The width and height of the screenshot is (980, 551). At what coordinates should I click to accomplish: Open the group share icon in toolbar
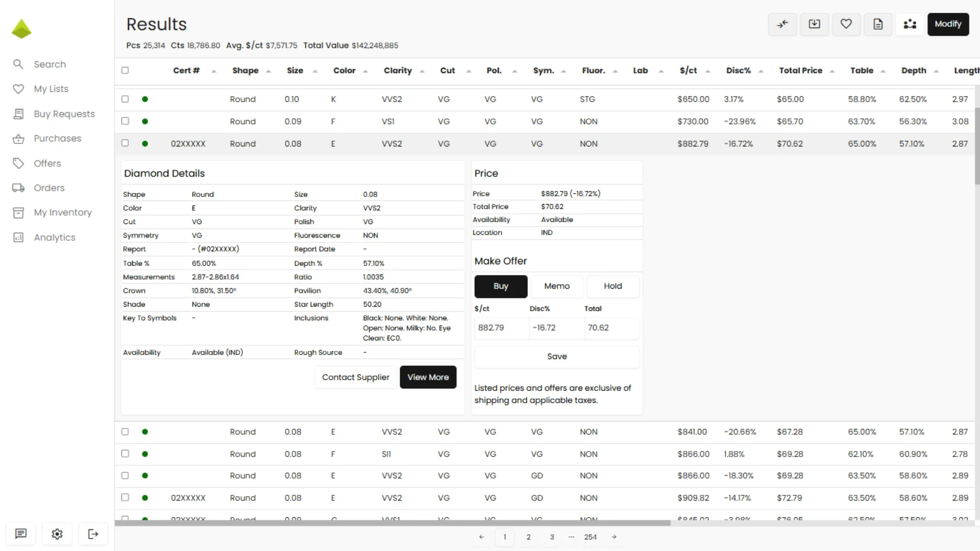[x=910, y=24]
